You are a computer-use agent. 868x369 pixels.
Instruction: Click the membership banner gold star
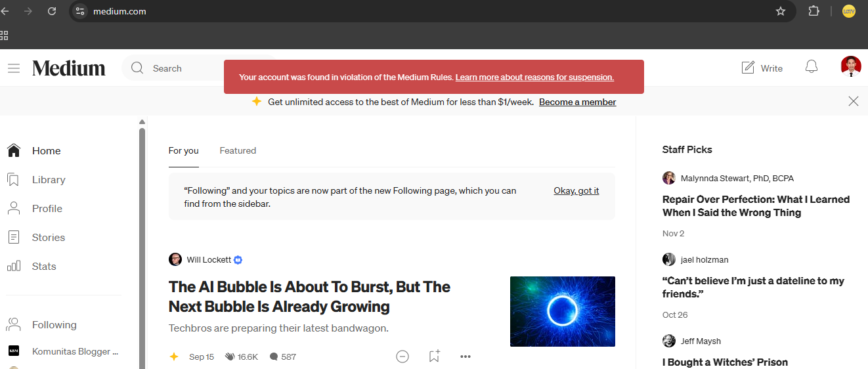[257, 102]
